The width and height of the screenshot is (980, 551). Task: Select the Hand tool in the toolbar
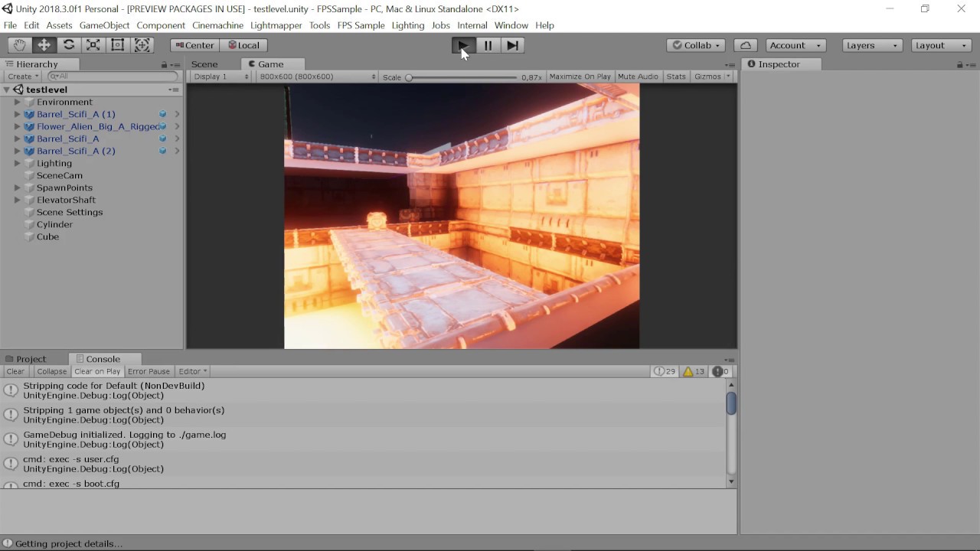coord(18,45)
